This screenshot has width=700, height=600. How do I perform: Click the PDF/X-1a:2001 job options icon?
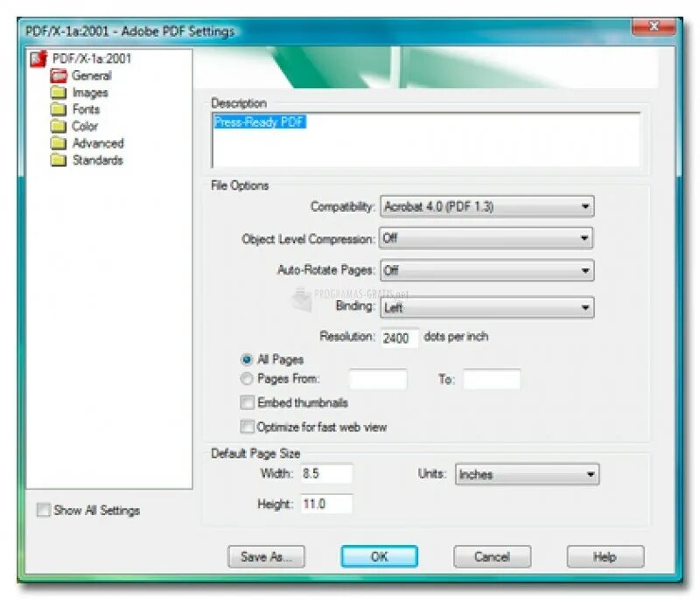pos(38,59)
